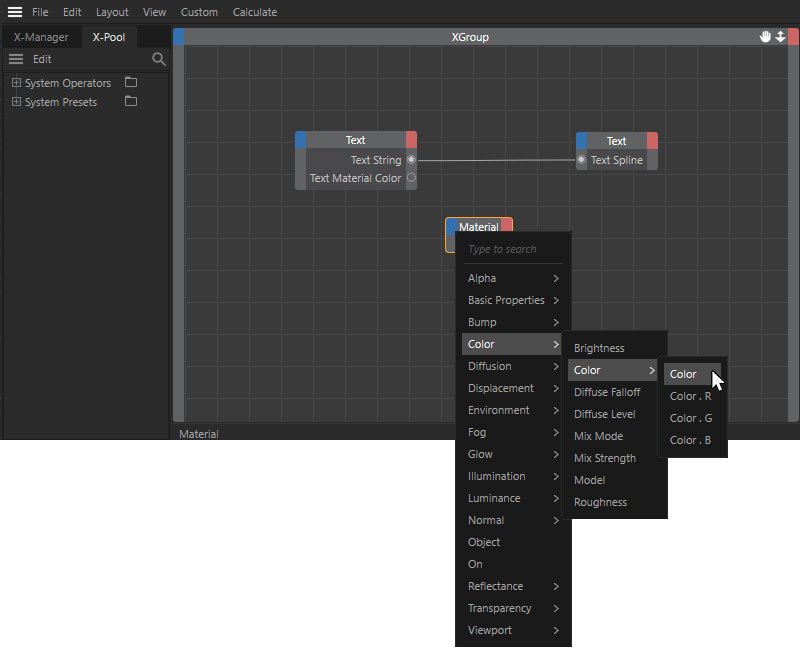Viewport: 800px width, 649px height.
Task: Click the Edit hamburger icon in X-Pool
Action: 16,58
